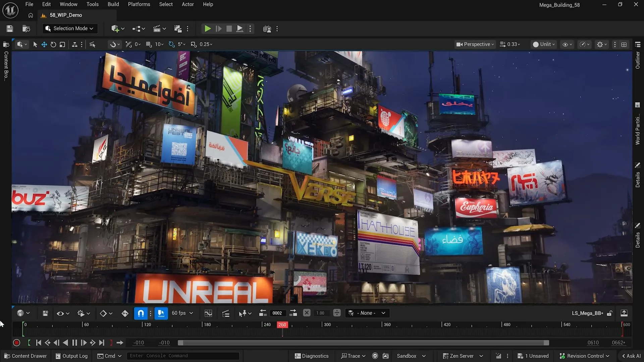This screenshot has width=644, height=362.
Task: Open Sequencer view options eye dropdown
Action: tap(63, 313)
